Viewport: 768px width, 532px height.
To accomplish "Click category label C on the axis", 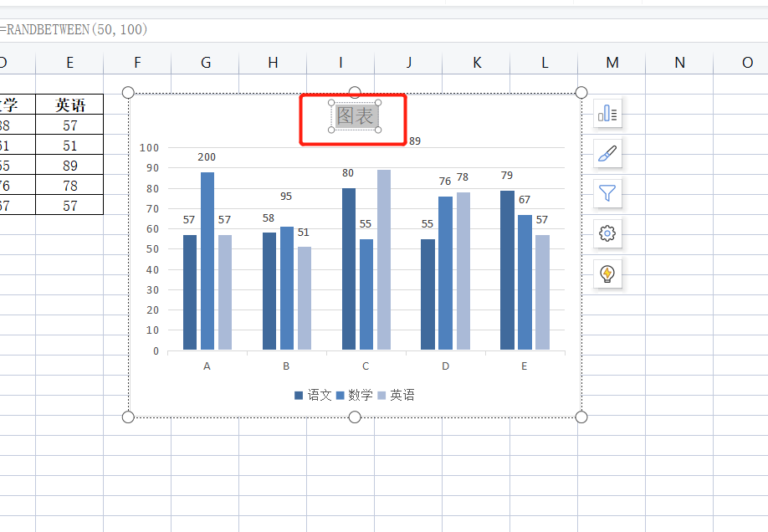I will pos(366,366).
